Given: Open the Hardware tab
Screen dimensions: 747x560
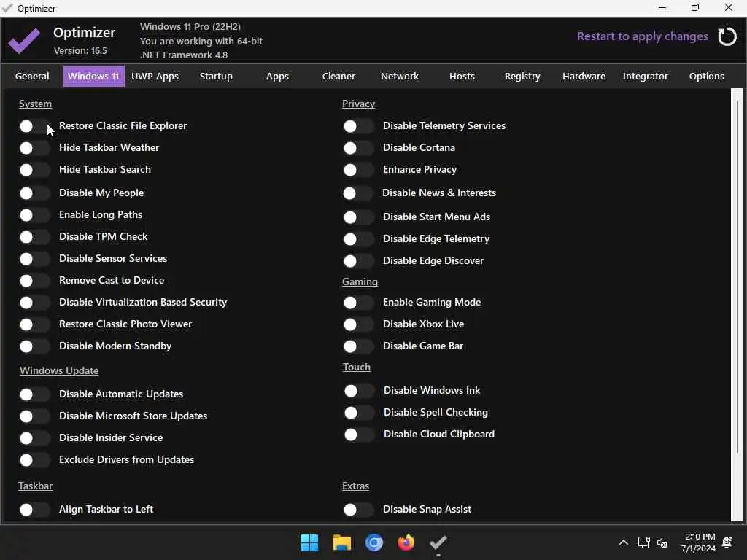Looking at the screenshot, I should point(584,76).
